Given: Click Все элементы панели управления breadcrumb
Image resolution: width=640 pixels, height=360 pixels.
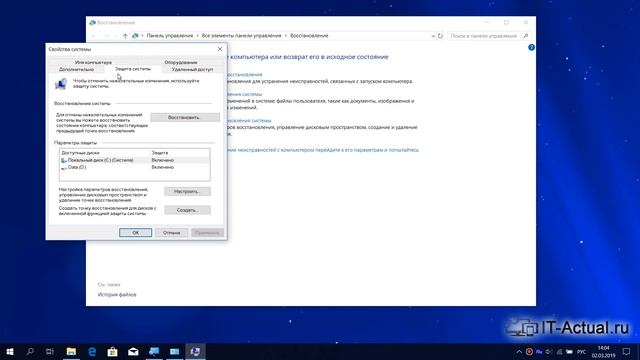Looking at the screenshot, I should pyautogui.click(x=241, y=36).
